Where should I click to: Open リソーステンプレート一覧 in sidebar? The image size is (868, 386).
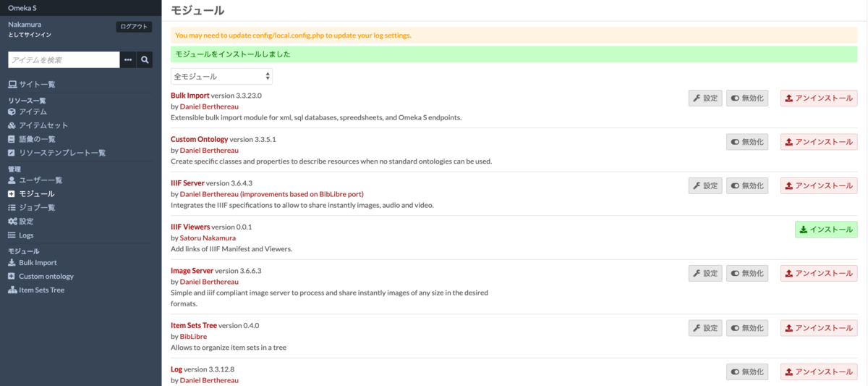pyautogui.click(x=56, y=153)
